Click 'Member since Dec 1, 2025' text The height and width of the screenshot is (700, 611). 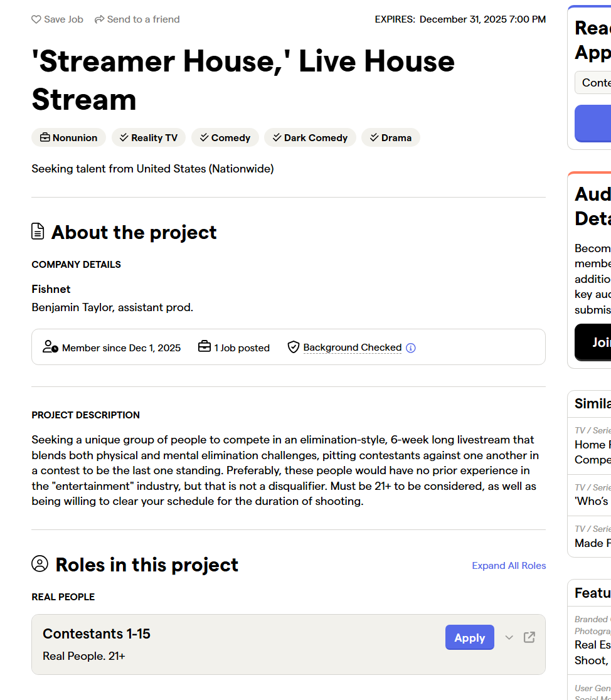[x=122, y=348]
